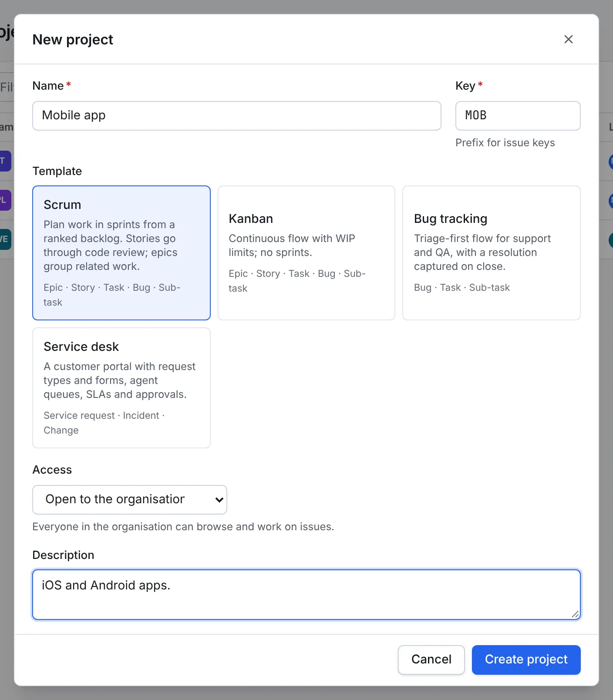Click the Description text area
This screenshot has width=613, height=700.
point(306,595)
